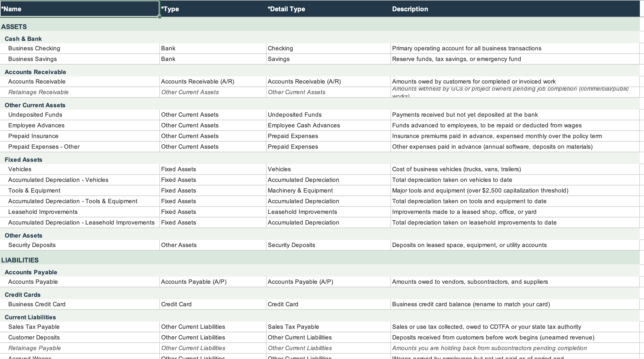Select the Accounts Receivable subheading
The image size is (644, 359).
[35, 72]
